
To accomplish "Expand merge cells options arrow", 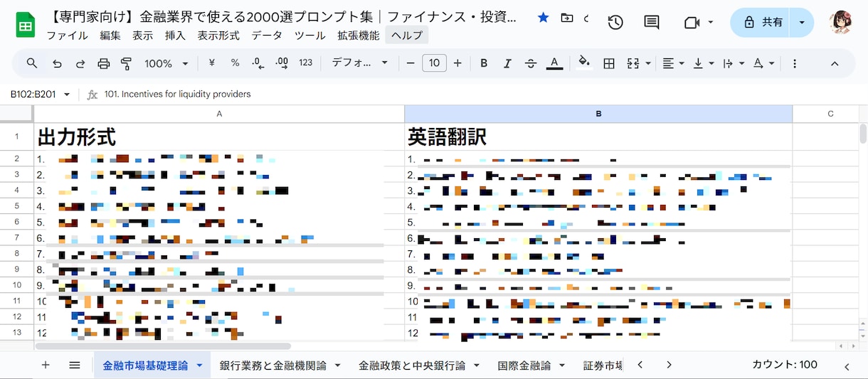I will (x=648, y=63).
